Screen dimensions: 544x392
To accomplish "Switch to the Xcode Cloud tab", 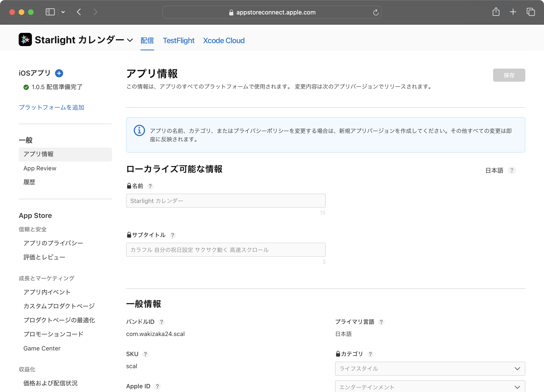I will (223, 41).
